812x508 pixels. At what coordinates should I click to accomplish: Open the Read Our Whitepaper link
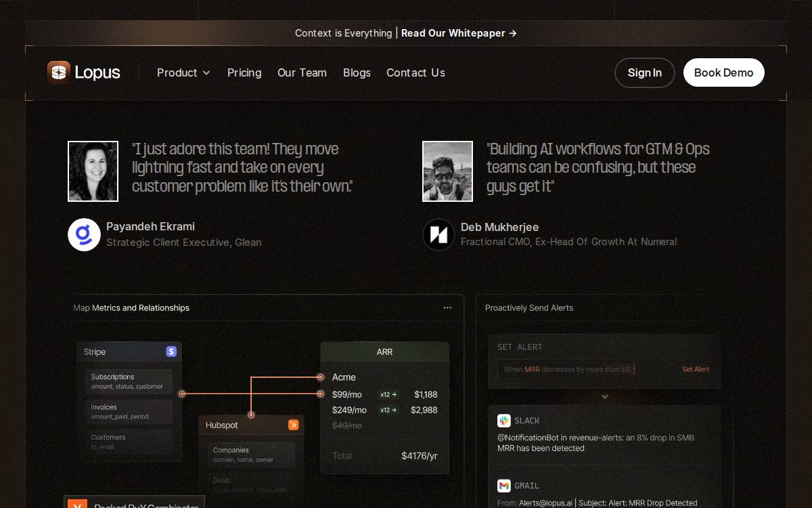coord(459,33)
